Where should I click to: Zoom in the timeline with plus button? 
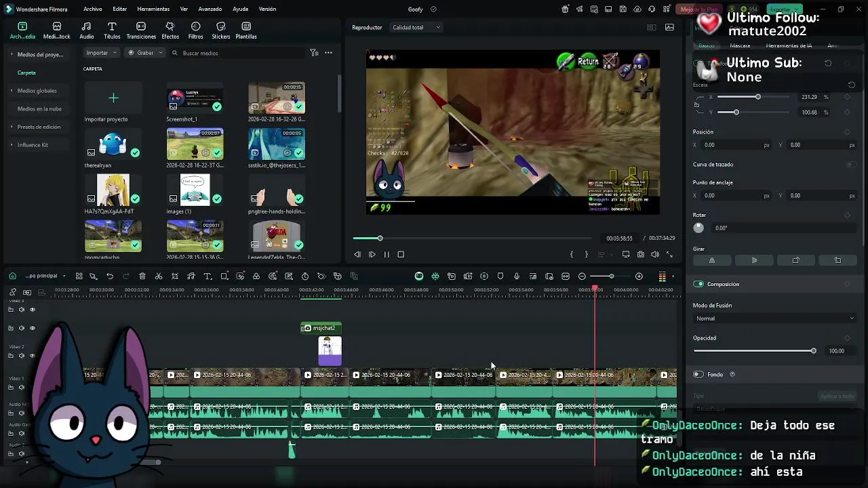(639, 277)
